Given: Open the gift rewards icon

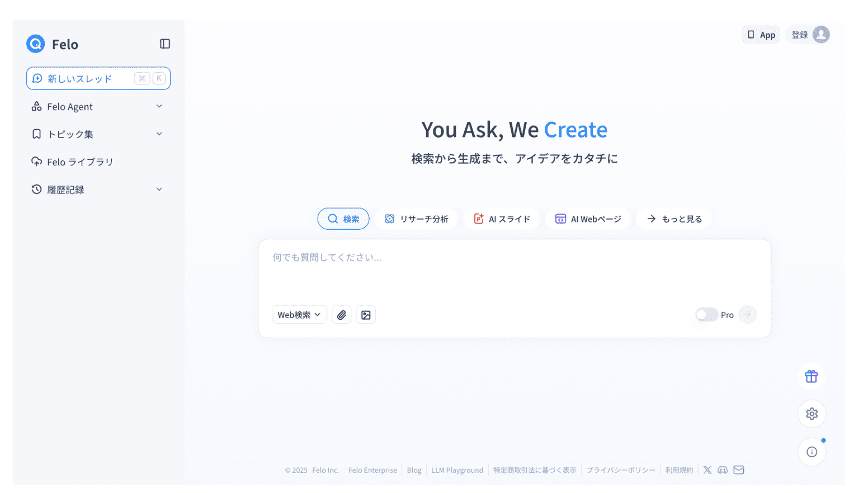Looking at the screenshot, I should pyautogui.click(x=812, y=376).
